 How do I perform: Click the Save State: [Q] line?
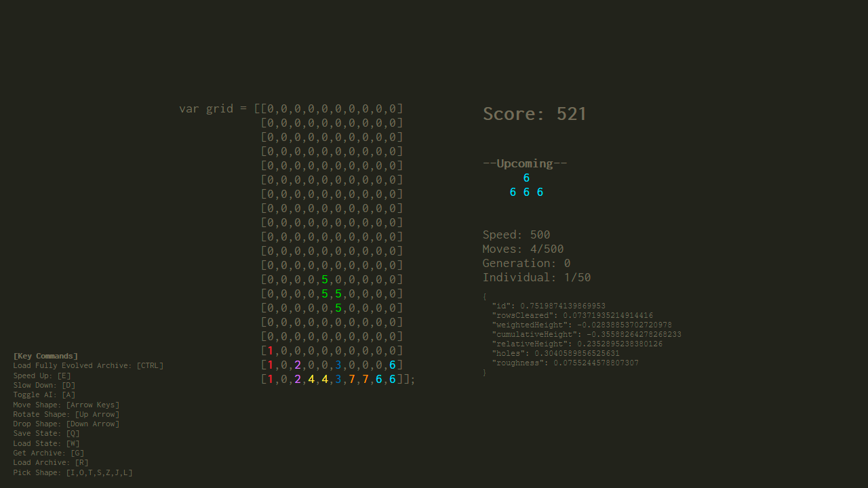point(46,434)
